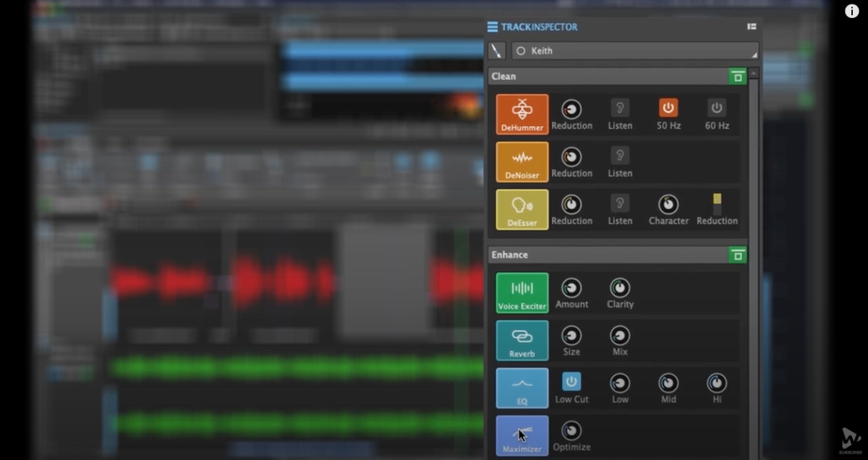Collapse the Enhance section

click(737, 255)
